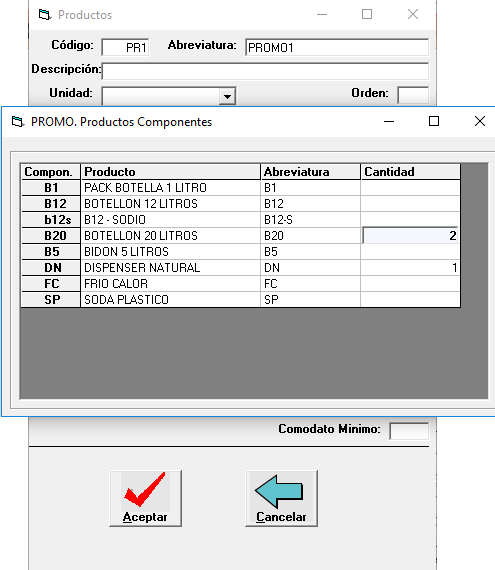
Task: Maximize the PROMO Productos Componentes window
Action: (434, 121)
